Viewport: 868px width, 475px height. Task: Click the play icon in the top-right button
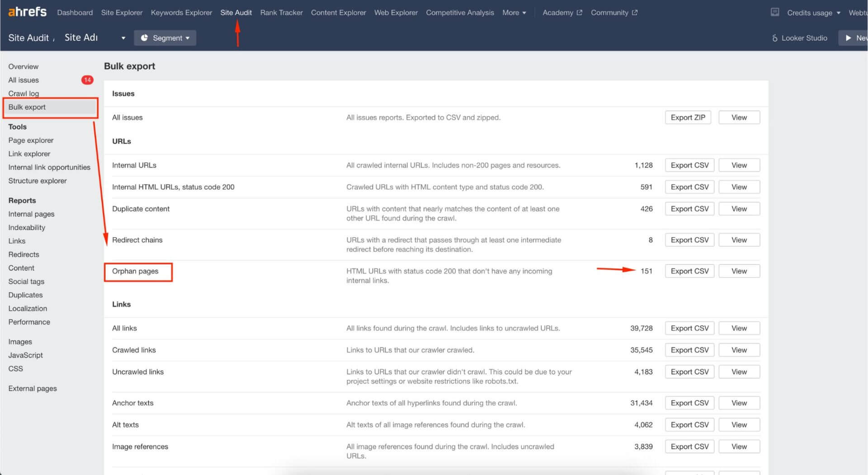pos(847,38)
